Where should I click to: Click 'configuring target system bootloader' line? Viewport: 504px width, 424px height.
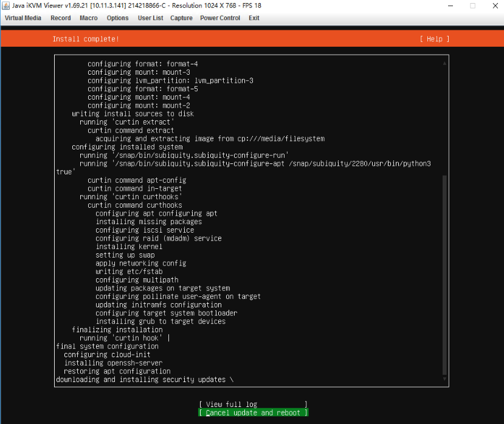[x=166, y=313]
